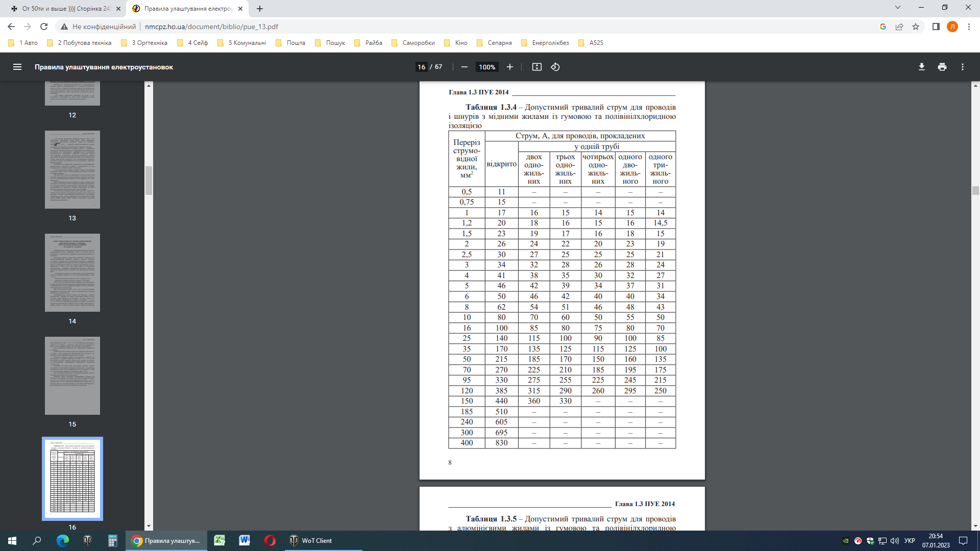Download the PDF file
The image size is (980, 551).
(x=921, y=67)
